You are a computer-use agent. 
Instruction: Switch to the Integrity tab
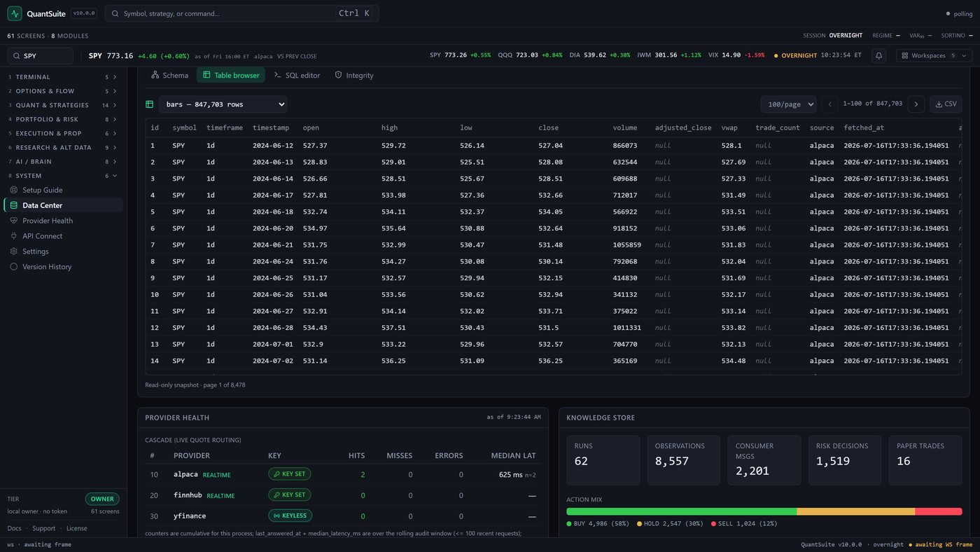coord(353,75)
